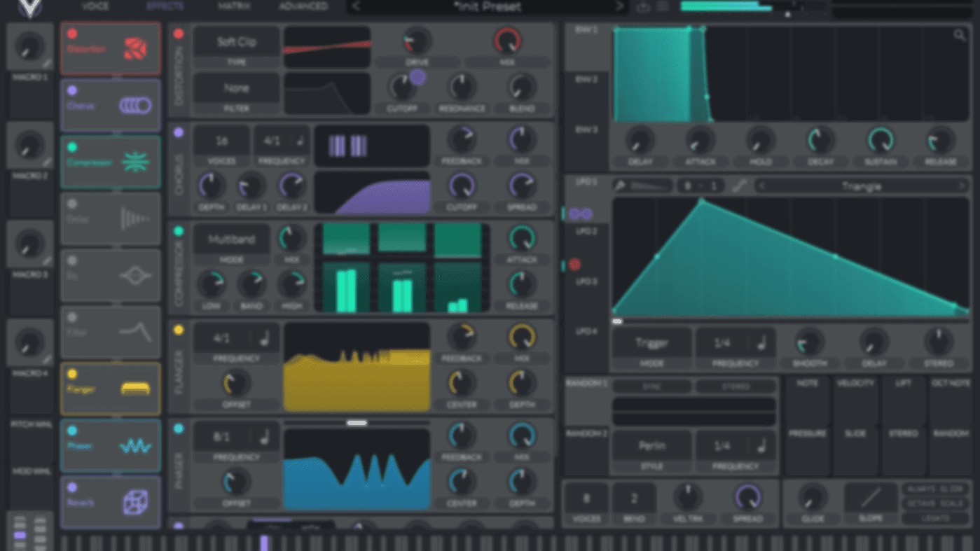Screen dimensions: 980x551
Task: Click the Init Preset name to browse presets
Action: point(488,7)
